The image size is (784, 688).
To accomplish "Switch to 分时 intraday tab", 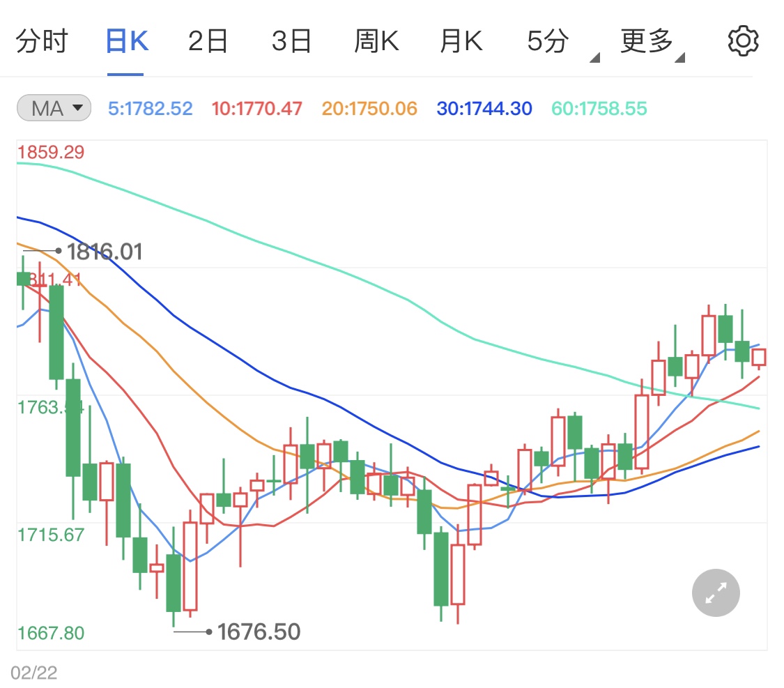I will tap(42, 40).
